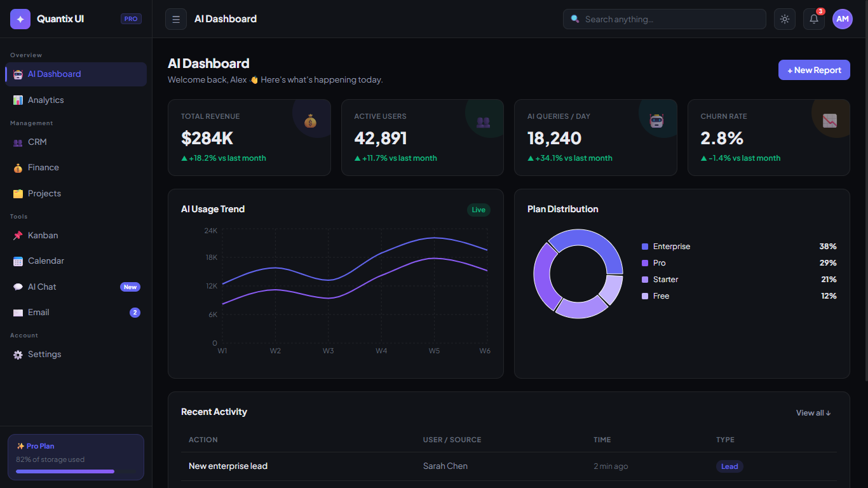Open the notification bell with 3 alerts

(x=813, y=19)
